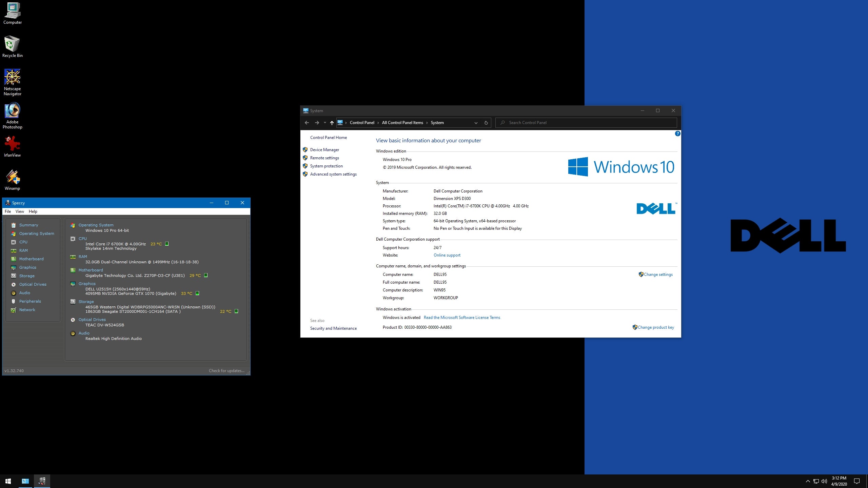Click Change product key link
The width and height of the screenshot is (868, 488).
[655, 327]
